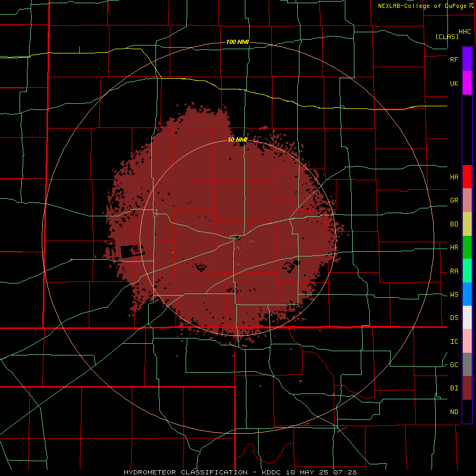Click the "NEXLAB-College of DuPage" credit text
This screenshot has height=476, width=476.
pyautogui.click(x=422, y=6)
